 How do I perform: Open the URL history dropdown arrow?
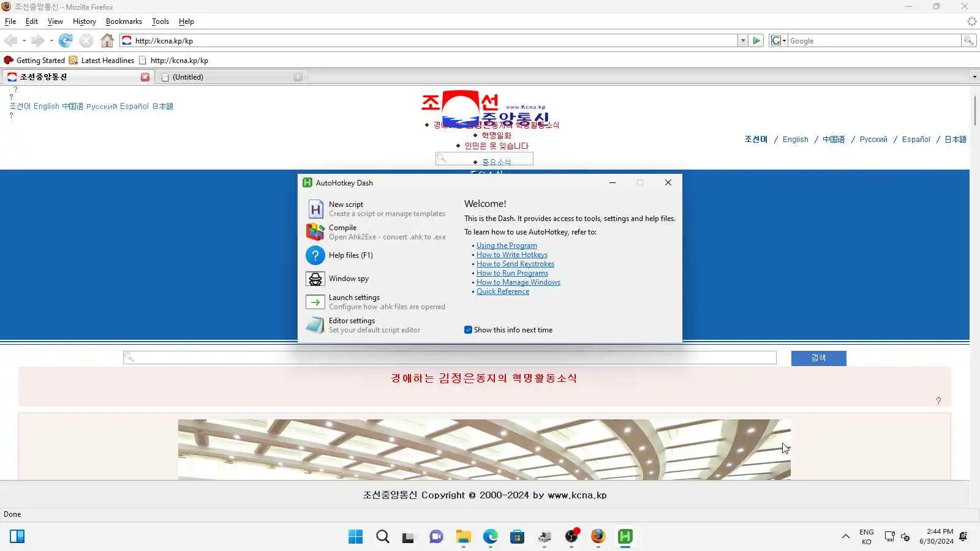click(743, 41)
